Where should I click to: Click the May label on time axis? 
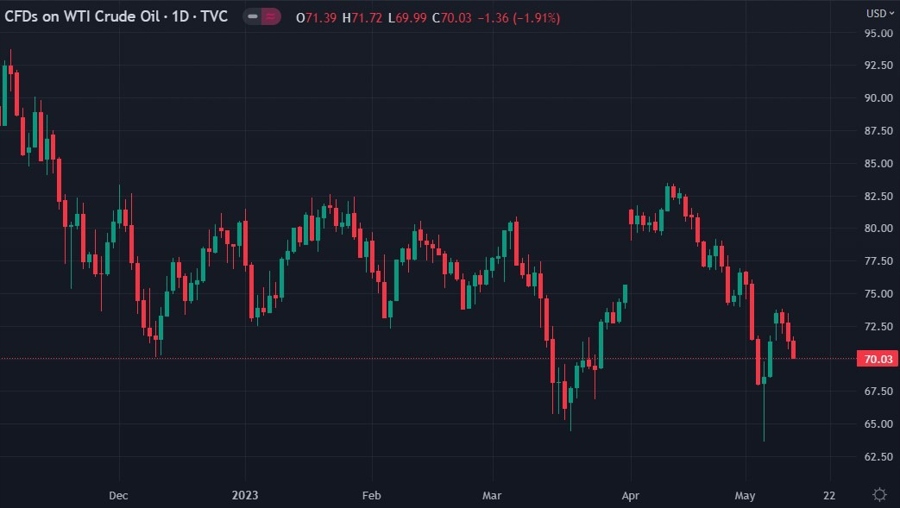(745, 495)
